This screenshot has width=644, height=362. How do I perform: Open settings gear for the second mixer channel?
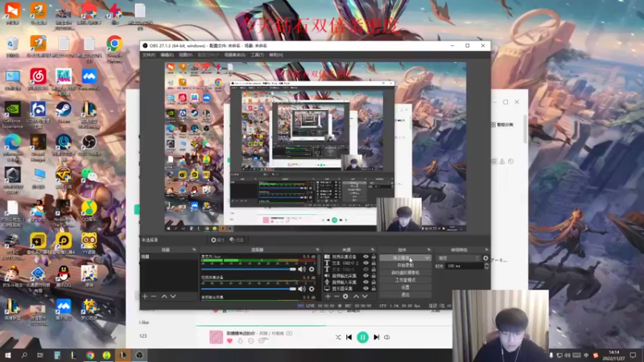312,289
